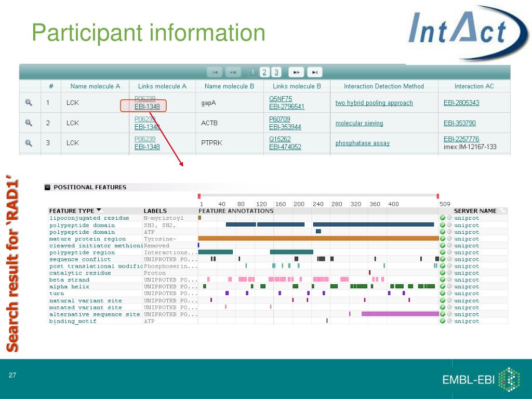Viewport: 532px width, 399px height.
Task: Open details magnifier for row 2 ACTB
Action: pos(29,123)
